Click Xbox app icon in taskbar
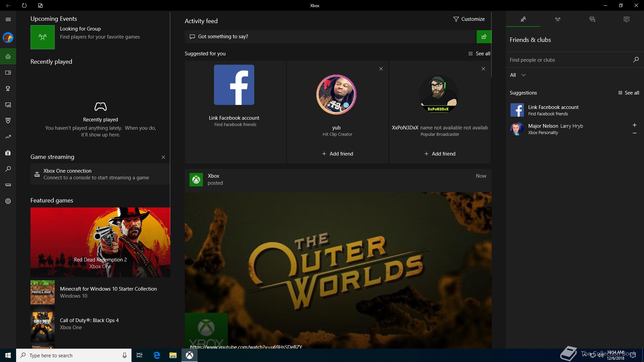 [190, 355]
